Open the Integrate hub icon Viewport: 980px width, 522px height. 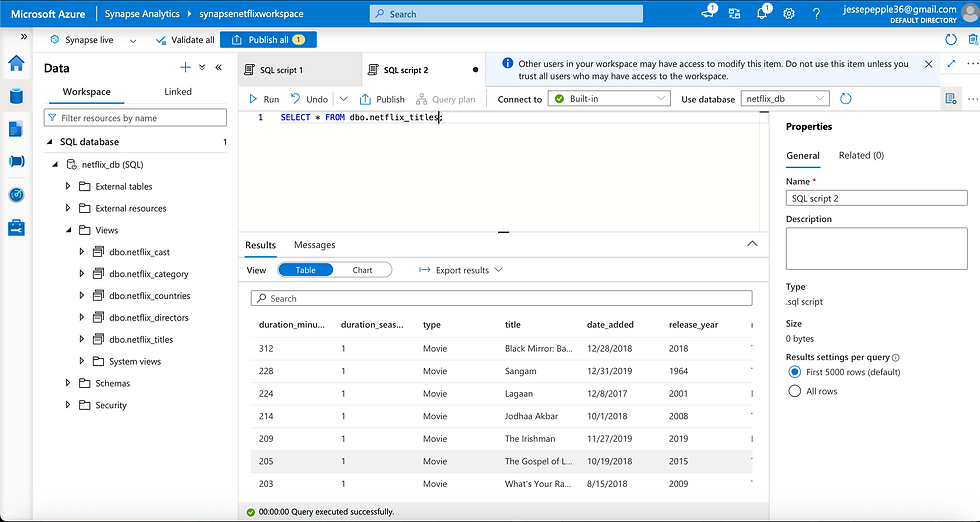[x=16, y=161]
